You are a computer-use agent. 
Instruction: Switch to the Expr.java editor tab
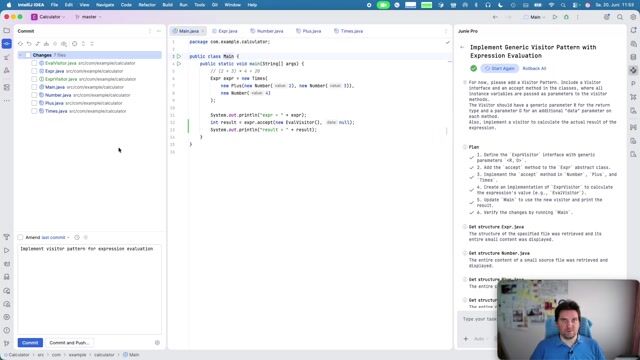point(225,31)
